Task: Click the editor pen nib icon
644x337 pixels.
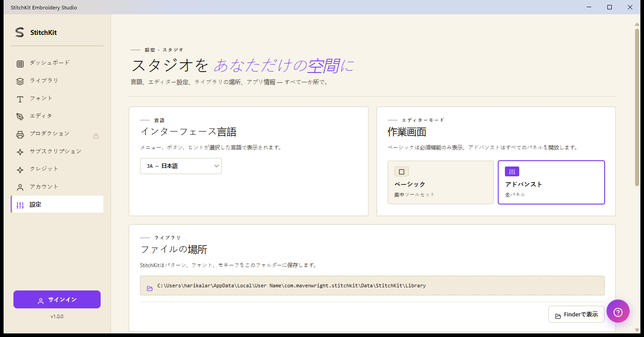Action: (20, 117)
